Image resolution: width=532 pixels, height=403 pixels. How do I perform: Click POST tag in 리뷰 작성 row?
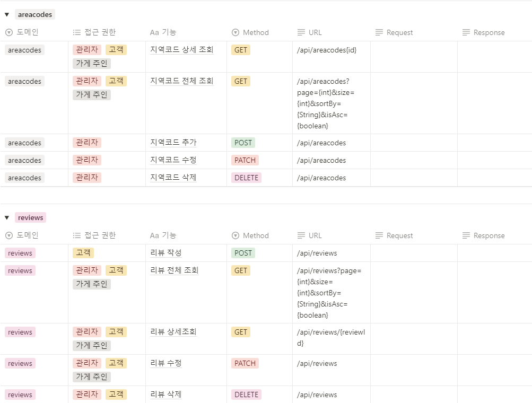243,253
